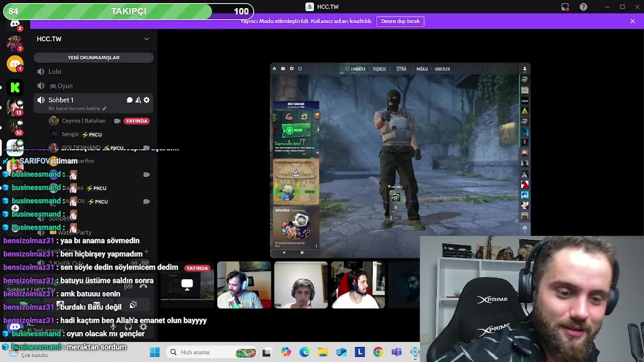This screenshot has height=362, width=644.
Task: Open the CS2 settings gear in stream
Action: pyautogui.click(x=291, y=69)
